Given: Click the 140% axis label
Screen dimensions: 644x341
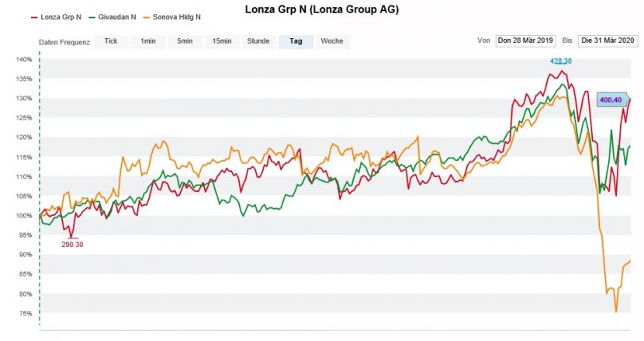Looking at the screenshot, I should [24, 60].
